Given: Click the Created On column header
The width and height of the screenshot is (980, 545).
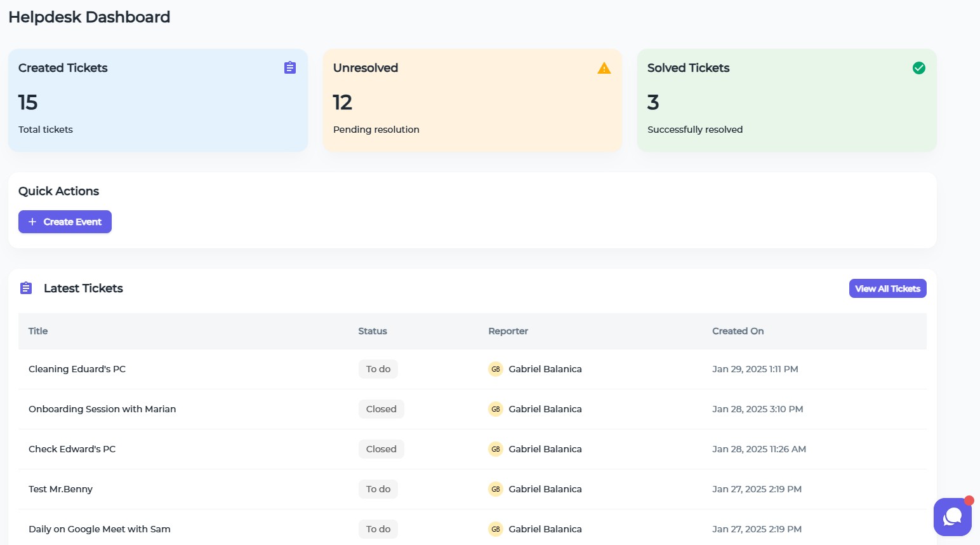Looking at the screenshot, I should point(738,331).
